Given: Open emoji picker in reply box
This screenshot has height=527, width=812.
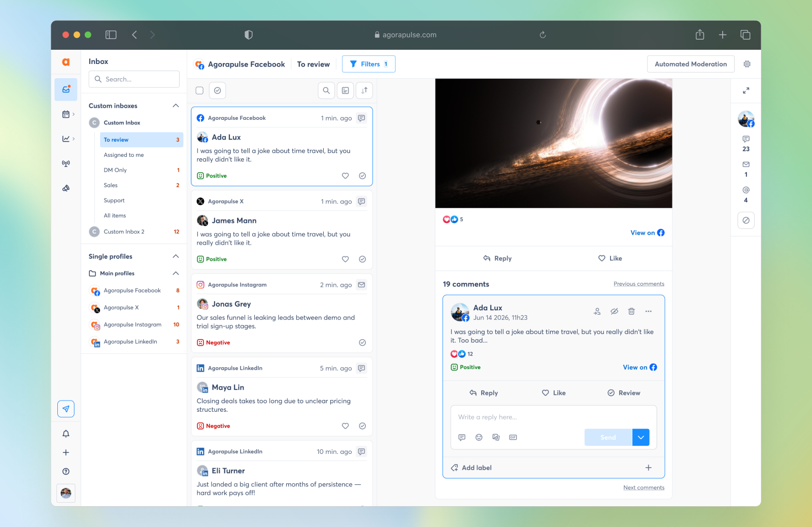Looking at the screenshot, I should click(479, 437).
